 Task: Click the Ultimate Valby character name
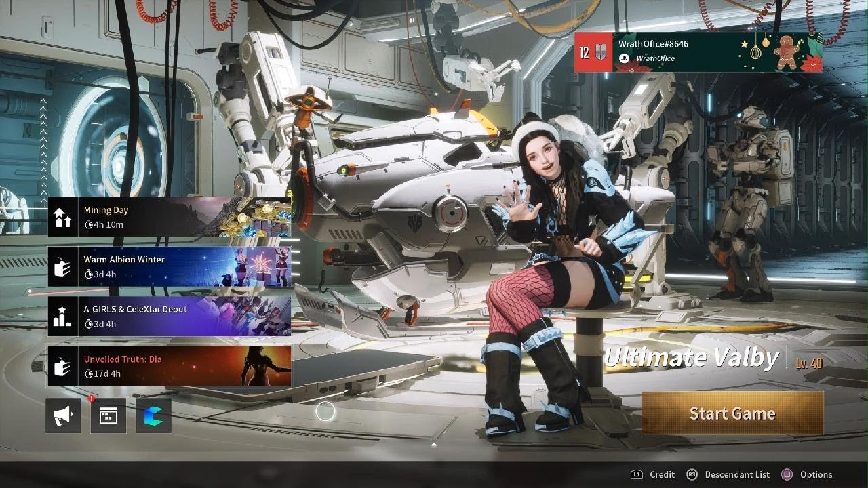point(690,358)
